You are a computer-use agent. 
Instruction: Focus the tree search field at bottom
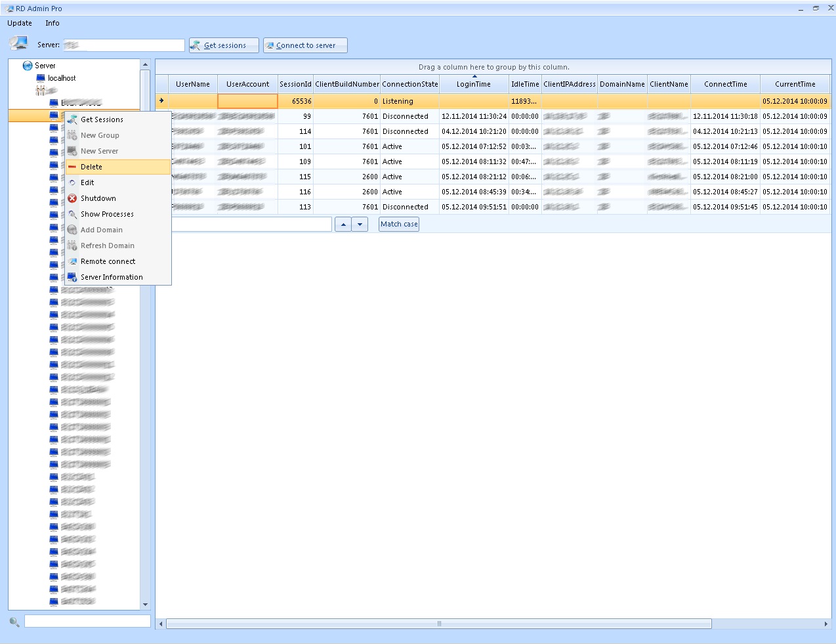(x=87, y=621)
